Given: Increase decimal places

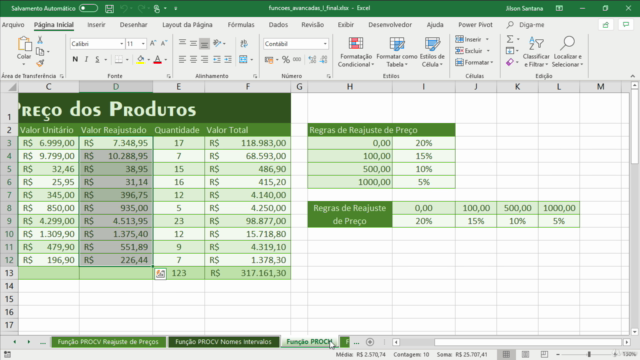Looking at the screenshot, I should pos(312,60).
